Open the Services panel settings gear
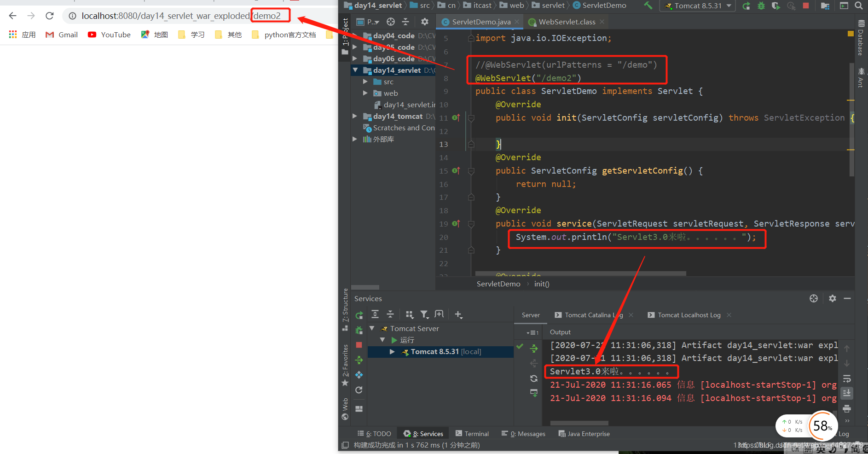This screenshot has width=868, height=454. [x=832, y=298]
